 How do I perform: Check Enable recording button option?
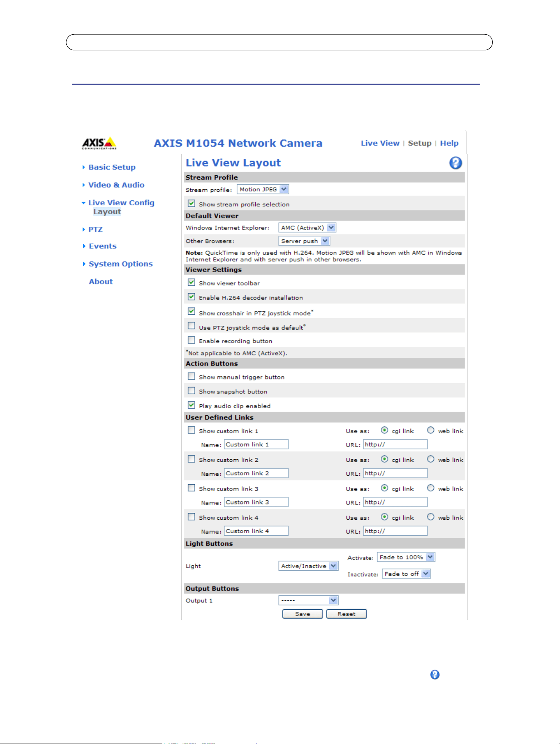pos(191,340)
